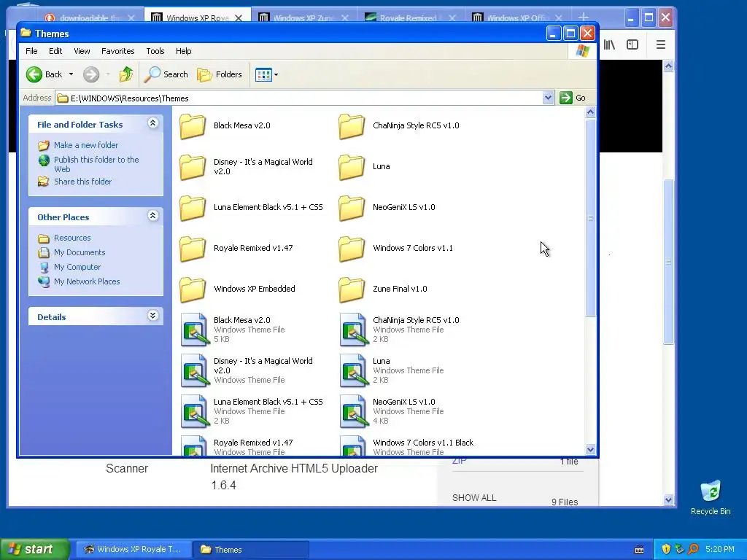This screenshot has height=560, width=747.
Task: Open the Tools menu
Action: tap(155, 51)
